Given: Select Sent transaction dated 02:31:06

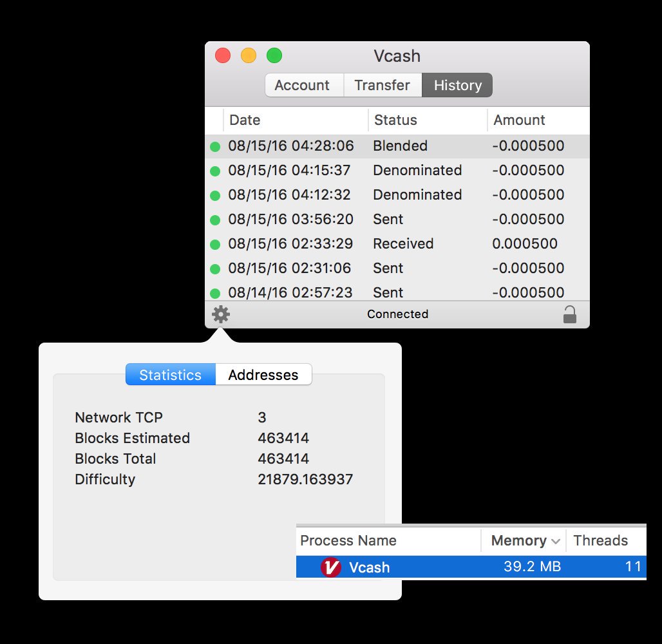Looking at the screenshot, I should tap(397, 268).
